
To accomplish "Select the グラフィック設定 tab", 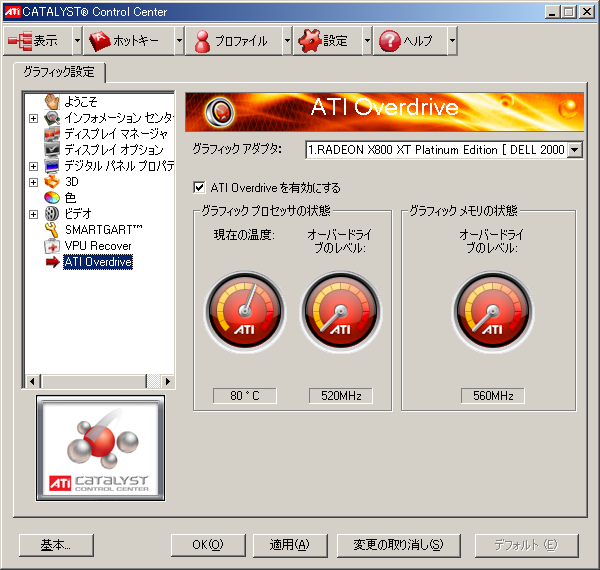I will (x=59, y=72).
